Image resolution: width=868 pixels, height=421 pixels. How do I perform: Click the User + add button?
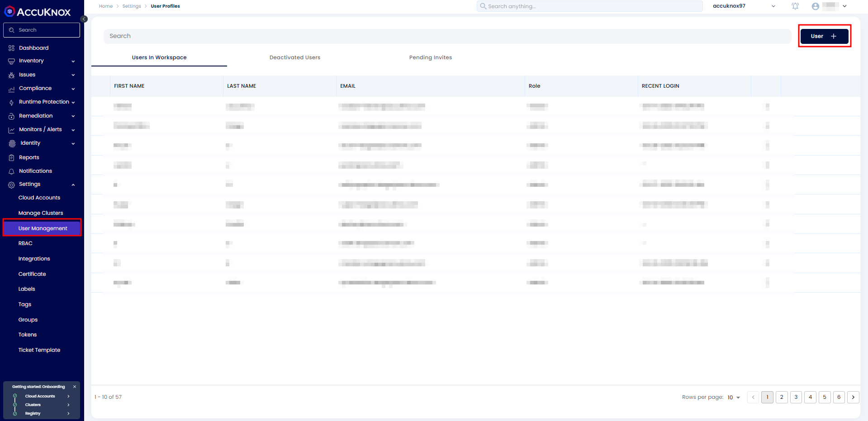824,36
